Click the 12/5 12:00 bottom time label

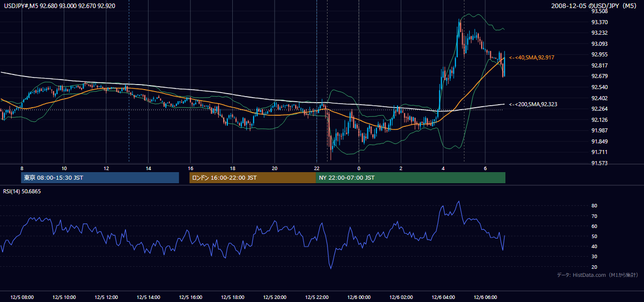(106, 297)
